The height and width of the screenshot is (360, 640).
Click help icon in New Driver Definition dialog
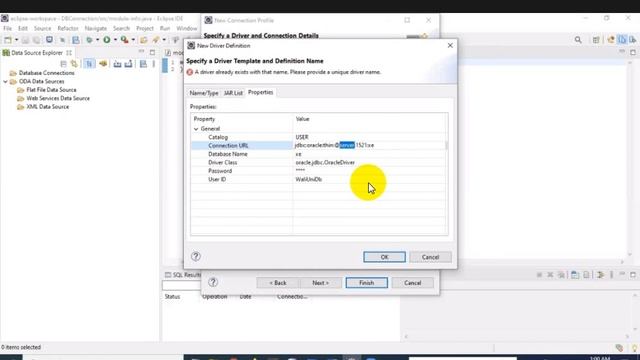point(196,256)
